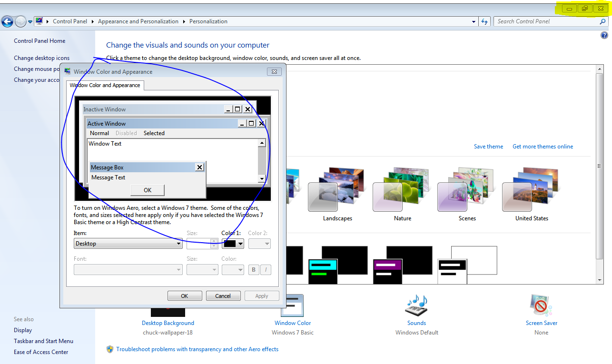Click Save theme link
The width and height of the screenshot is (612, 364).
(x=488, y=147)
